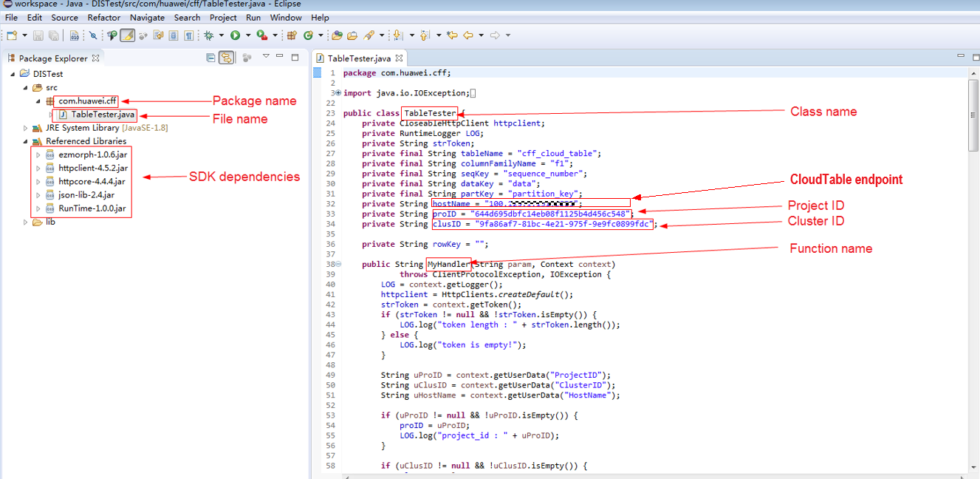Save the current file via the toolbar disk icon
The image size is (980, 479).
coord(38,35)
